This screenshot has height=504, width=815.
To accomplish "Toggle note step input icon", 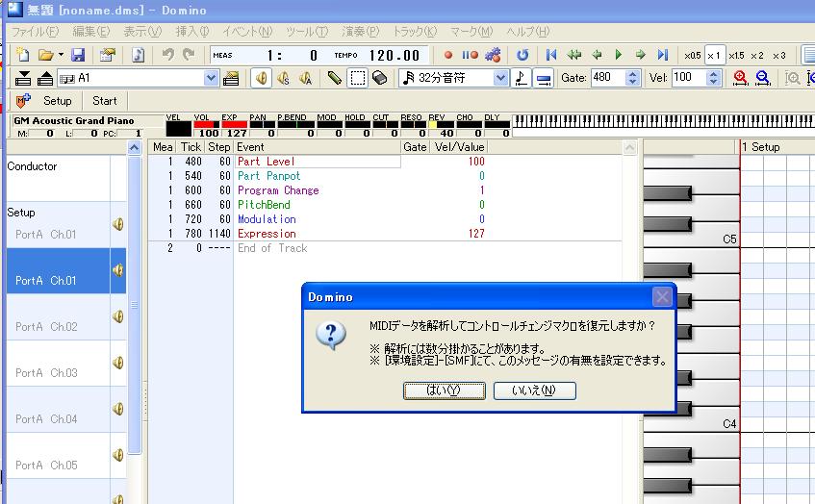I will (x=521, y=78).
